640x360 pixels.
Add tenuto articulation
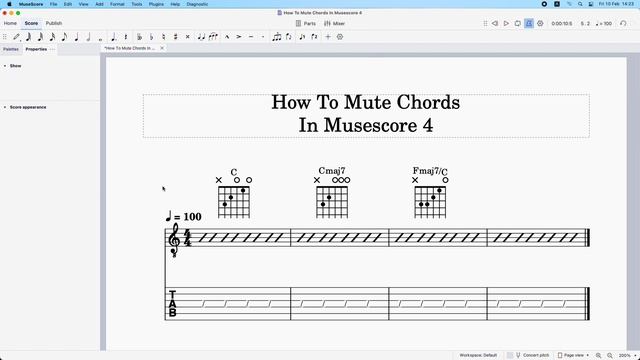pos(251,37)
